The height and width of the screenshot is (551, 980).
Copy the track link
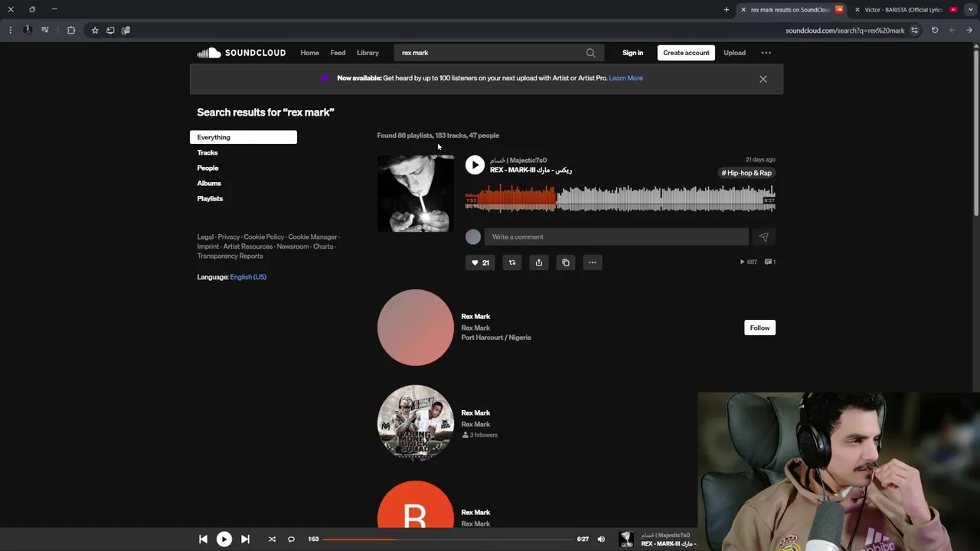[566, 262]
